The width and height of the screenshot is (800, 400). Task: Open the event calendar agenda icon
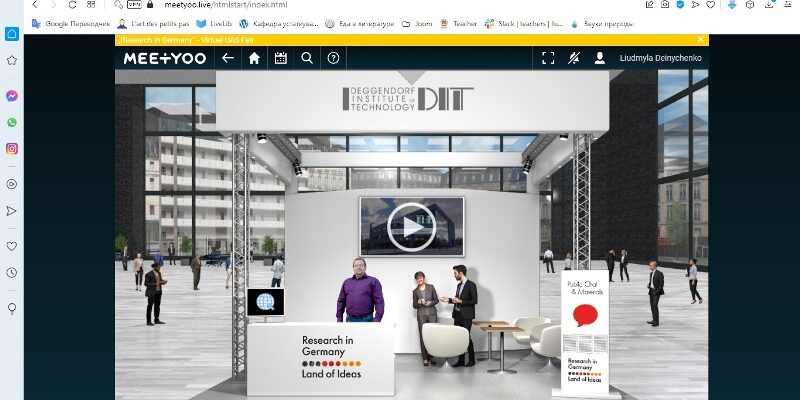[281, 58]
